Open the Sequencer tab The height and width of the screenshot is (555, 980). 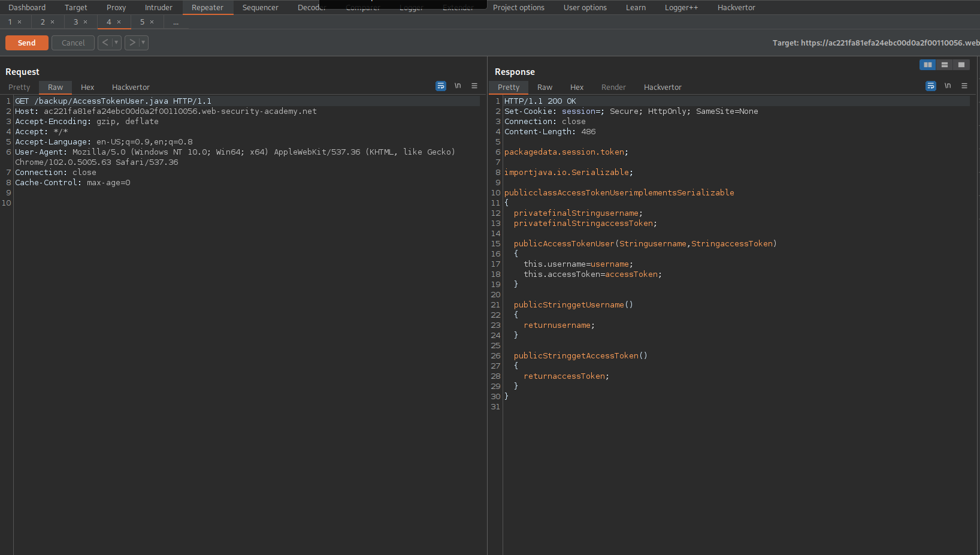coord(261,8)
